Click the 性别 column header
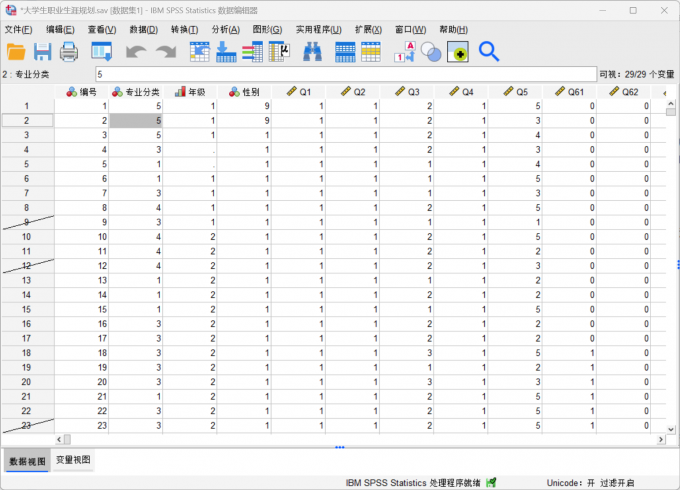This screenshot has width=680, height=490. (x=245, y=92)
